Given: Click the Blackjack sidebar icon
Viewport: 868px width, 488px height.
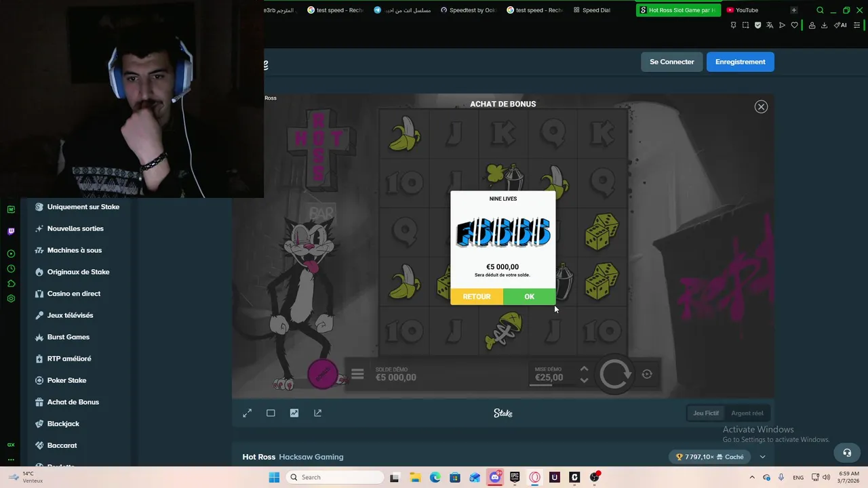Looking at the screenshot, I should 39,424.
